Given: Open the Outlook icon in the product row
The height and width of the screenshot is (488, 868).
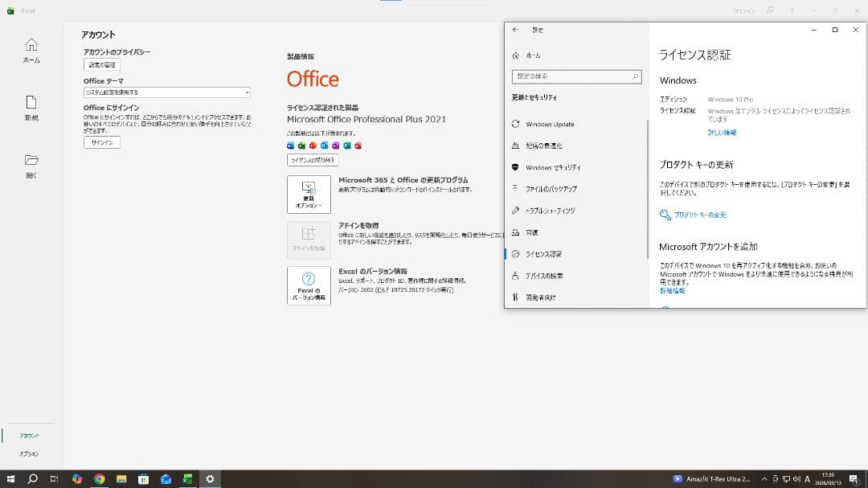Looking at the screenshot, I should [323, 146].
